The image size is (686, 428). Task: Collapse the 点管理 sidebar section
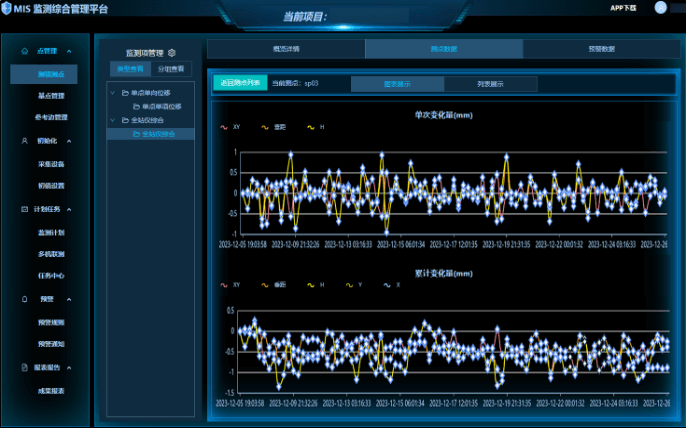click(69, 50)
